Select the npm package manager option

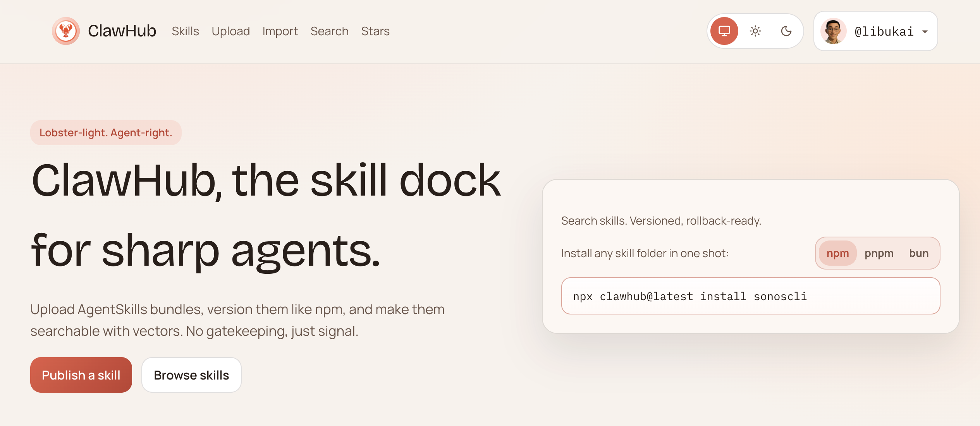tap(837, 253)
